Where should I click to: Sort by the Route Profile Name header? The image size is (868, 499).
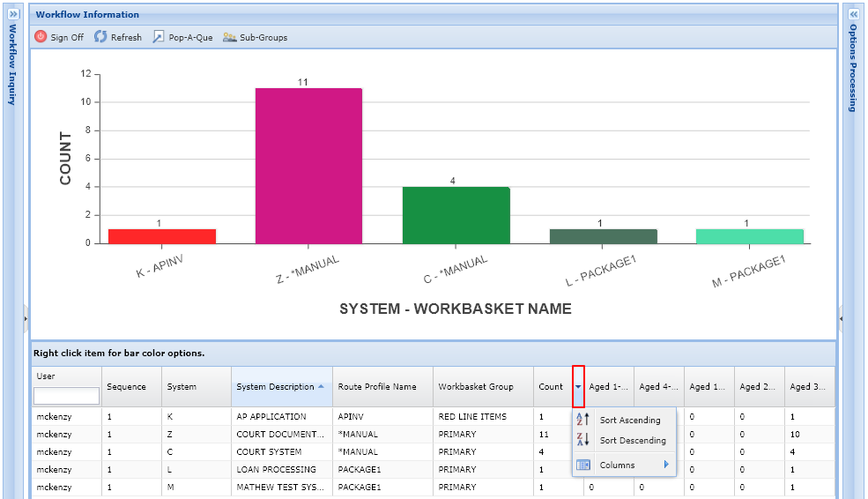coord(383,386)
